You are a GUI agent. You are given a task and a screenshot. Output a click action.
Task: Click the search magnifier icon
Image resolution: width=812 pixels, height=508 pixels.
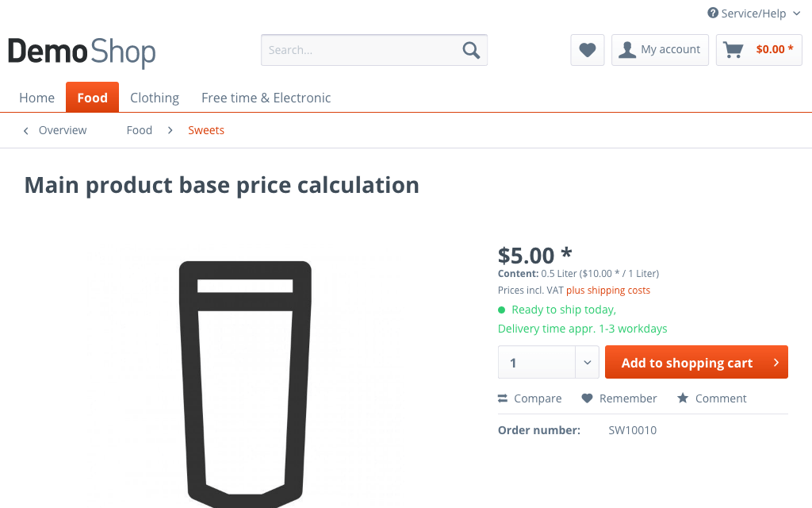tap(471, 50)
